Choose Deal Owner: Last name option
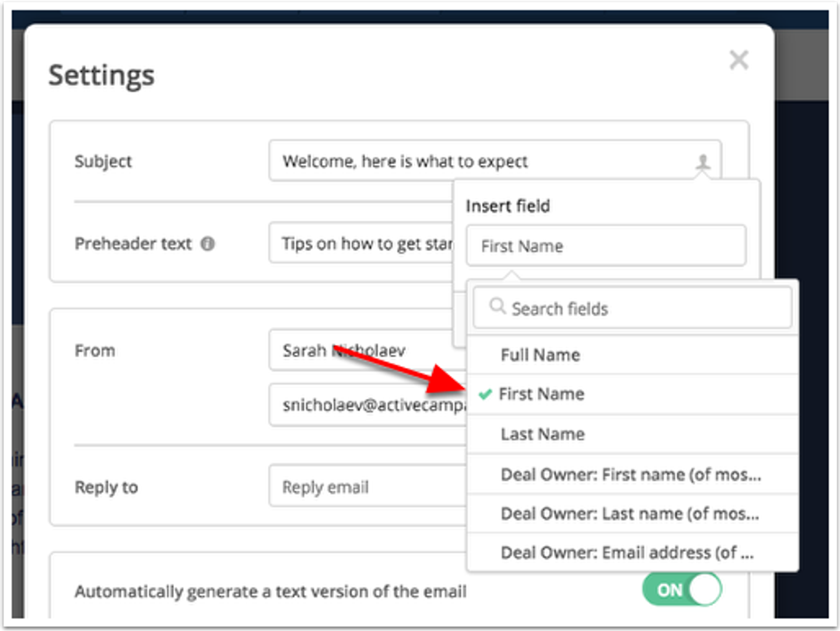The height and width of the screenshot is (631, 840). 629,514
